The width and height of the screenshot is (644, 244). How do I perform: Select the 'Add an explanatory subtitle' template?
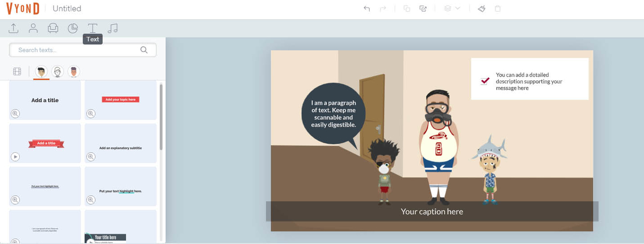pos(121,143)
